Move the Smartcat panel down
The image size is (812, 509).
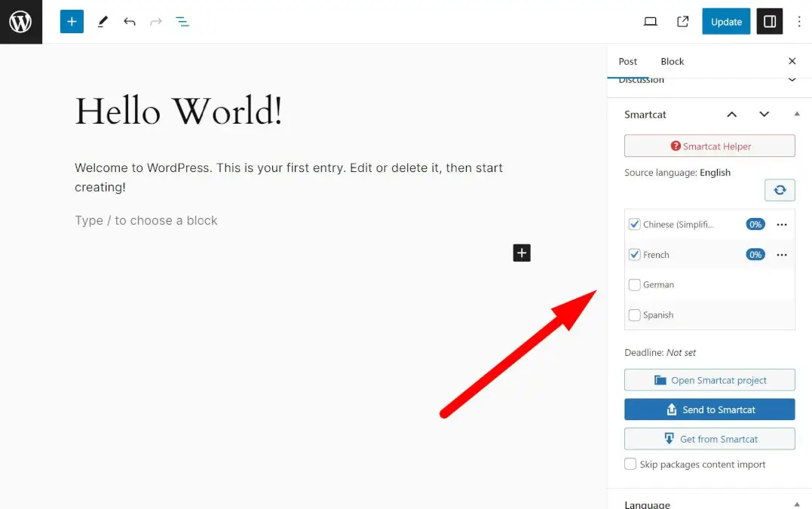pos(764,115)
